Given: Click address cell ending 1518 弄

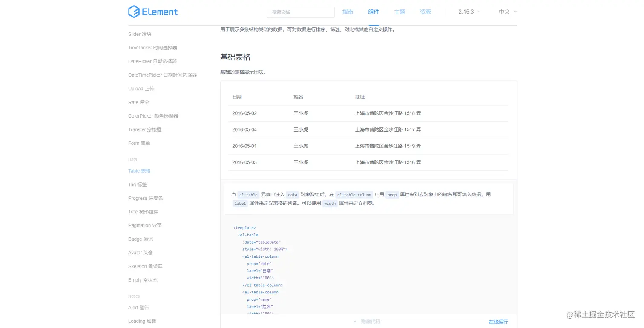Looking at the screenshot, I should [388, 113].
